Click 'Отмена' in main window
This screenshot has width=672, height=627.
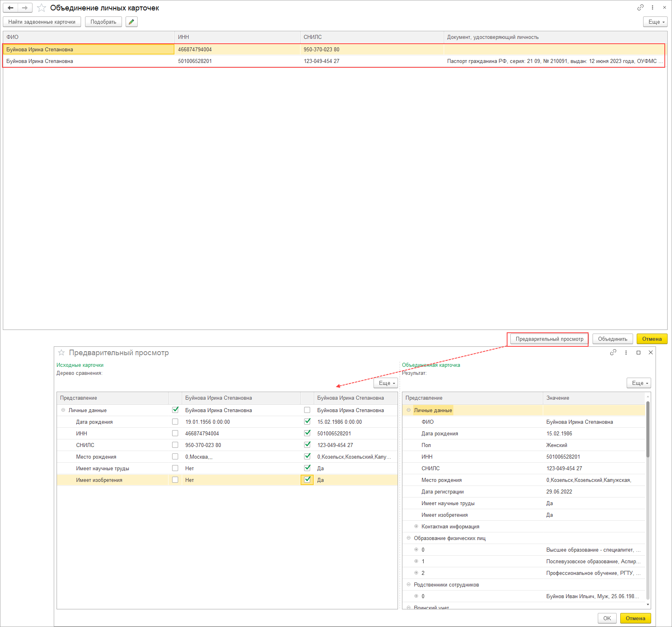652,339
